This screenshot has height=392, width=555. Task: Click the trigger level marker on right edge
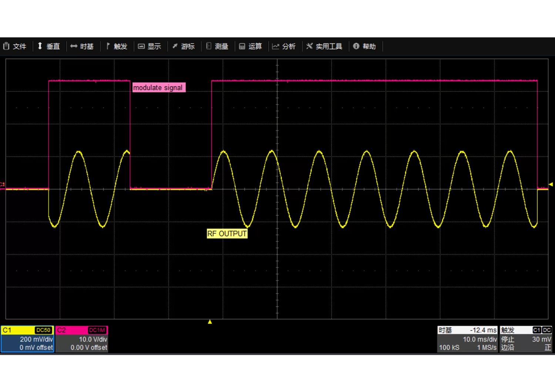coord(551,184)
